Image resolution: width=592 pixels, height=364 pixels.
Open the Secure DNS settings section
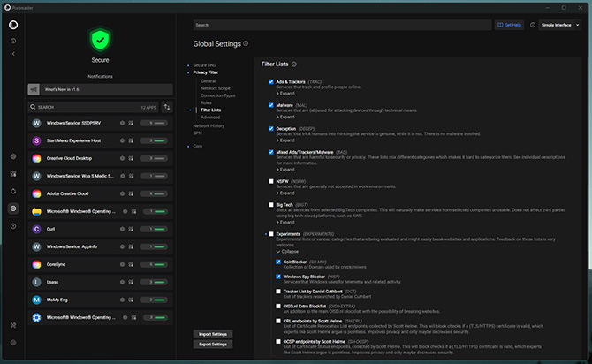(205, 65)
